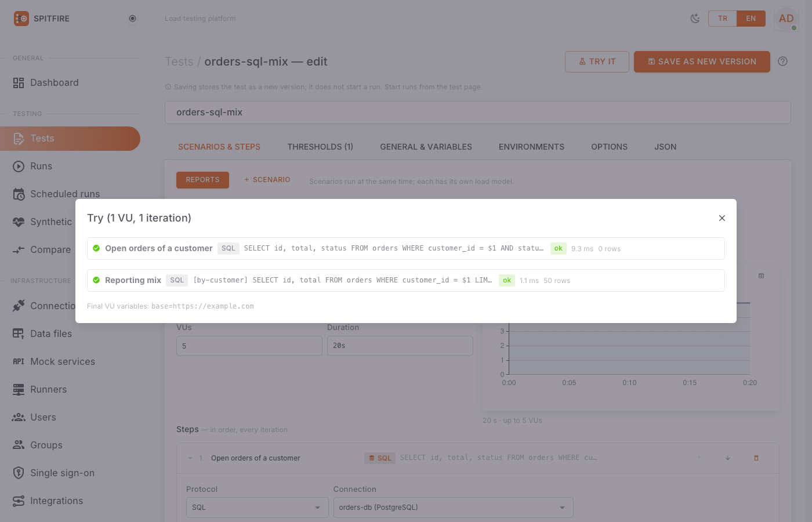The image size is (812, 522).
Task: Open Users in the sidebar
Action: (x=70, y=417)
